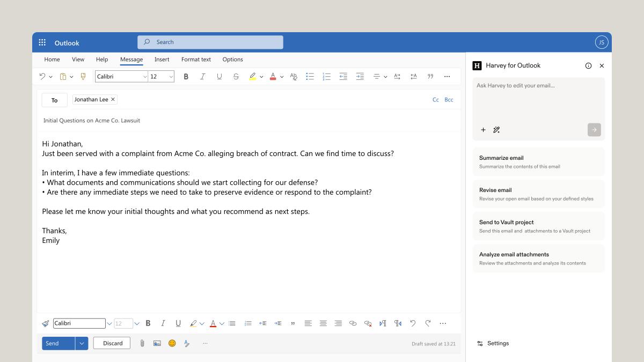Insert numbered list from the ribbon
This screenshot has width=644, height=362.
click(326, 77)
